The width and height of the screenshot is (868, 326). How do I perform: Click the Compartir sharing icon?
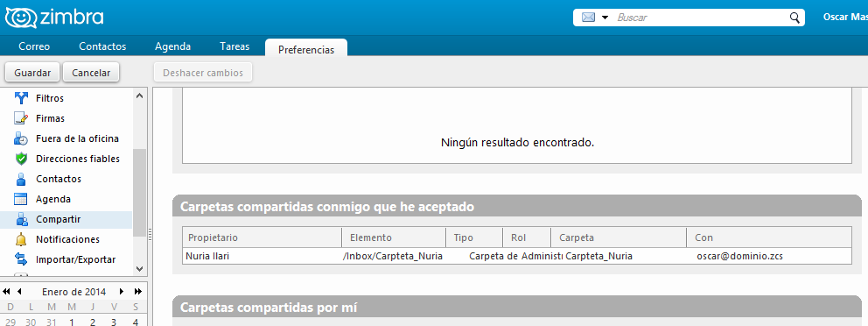click(x=21, y=219)
